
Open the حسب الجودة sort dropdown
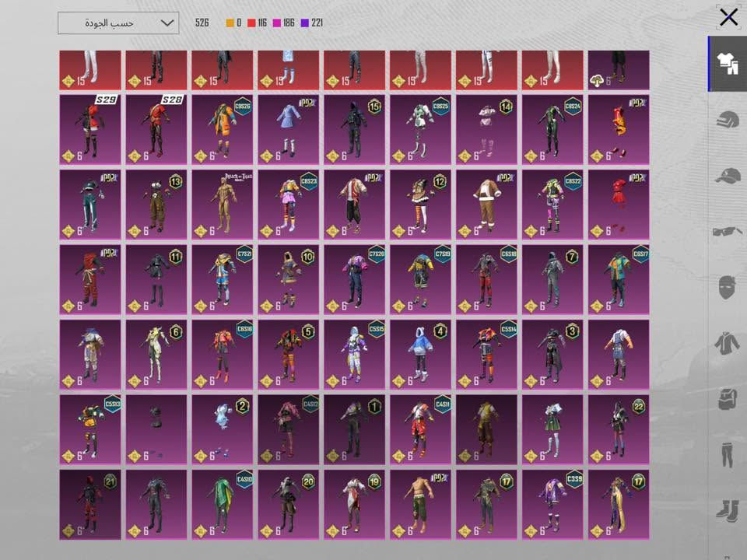(118, 23)
